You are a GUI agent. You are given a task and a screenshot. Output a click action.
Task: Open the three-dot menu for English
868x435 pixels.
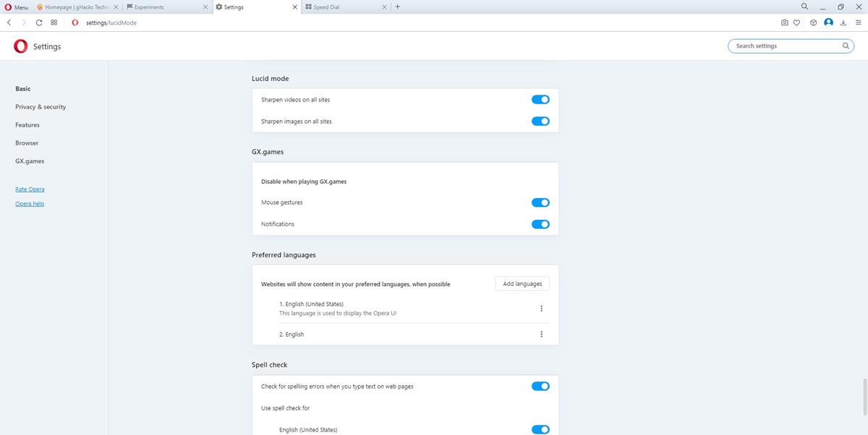[x=540, y=334]
